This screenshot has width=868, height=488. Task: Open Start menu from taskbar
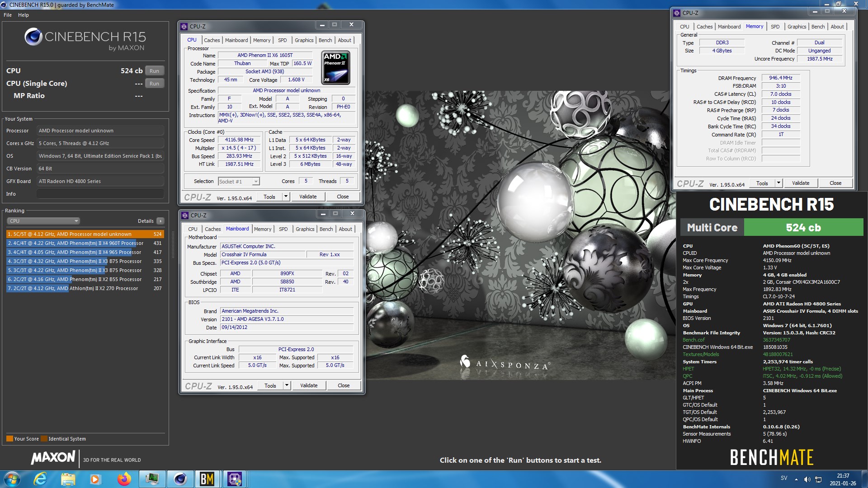point(12,479)
